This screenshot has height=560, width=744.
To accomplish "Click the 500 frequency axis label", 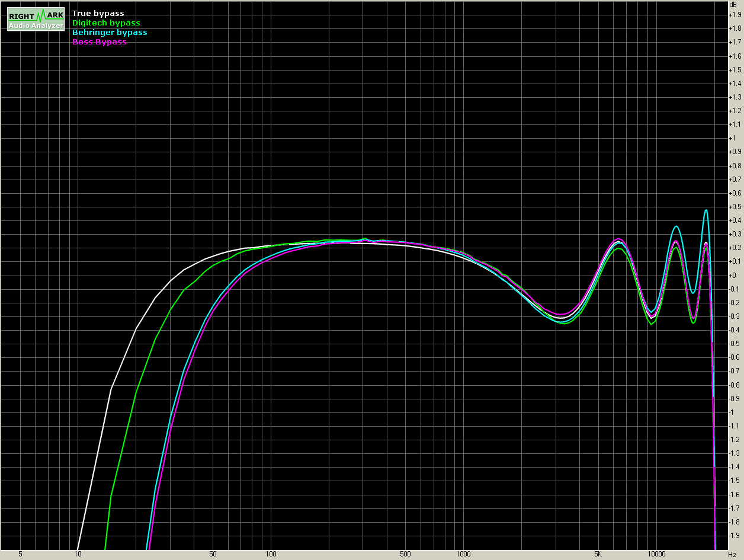I will 405,554.
